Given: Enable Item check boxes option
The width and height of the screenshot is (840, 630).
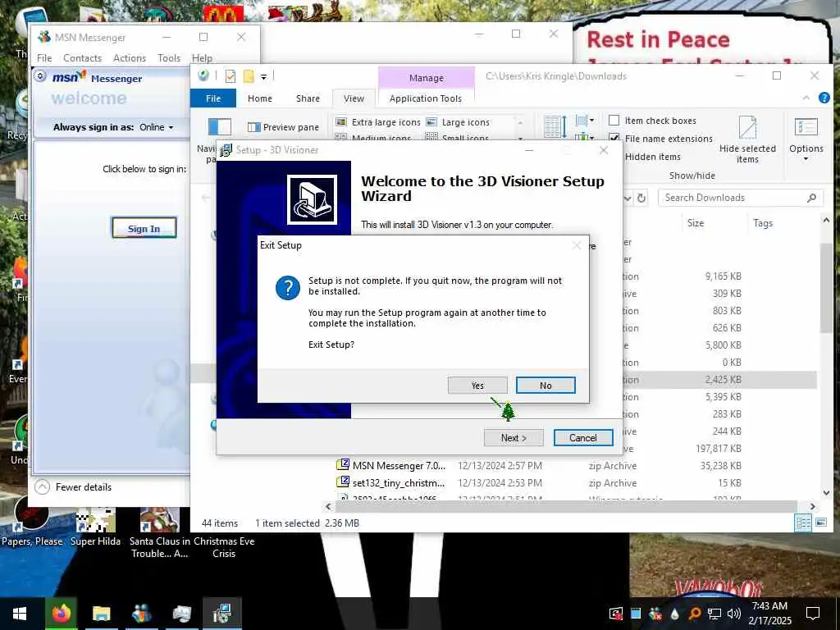Looking at the screenshot, I should pos(614,121).
